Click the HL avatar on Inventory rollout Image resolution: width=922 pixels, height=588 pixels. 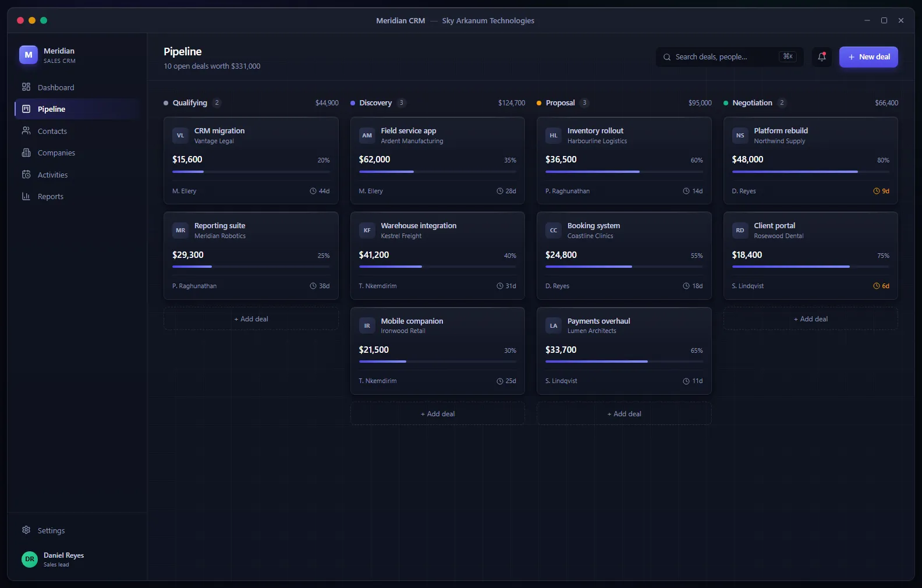pos(554,135)
